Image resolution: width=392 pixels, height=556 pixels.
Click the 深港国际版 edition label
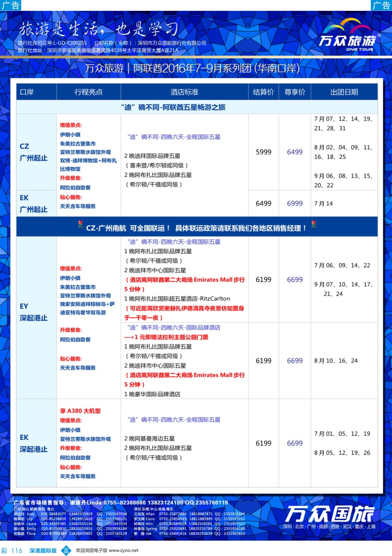click(43, 551)
